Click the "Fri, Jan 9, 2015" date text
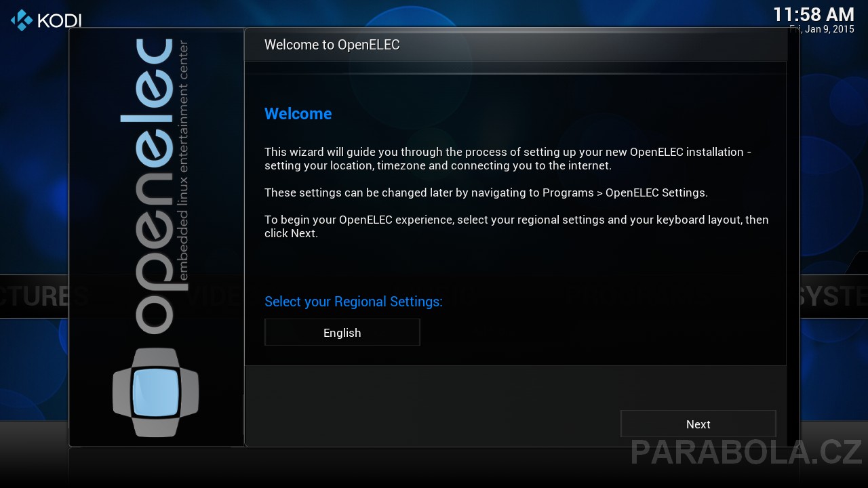This screenshot has width=868, height=488. [x=821, y=29]
